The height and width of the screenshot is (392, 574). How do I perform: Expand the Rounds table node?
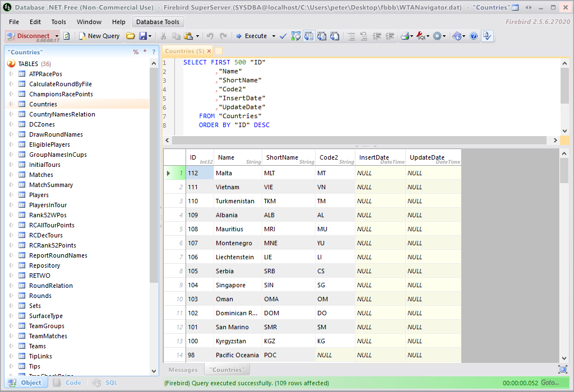(11, 296)
